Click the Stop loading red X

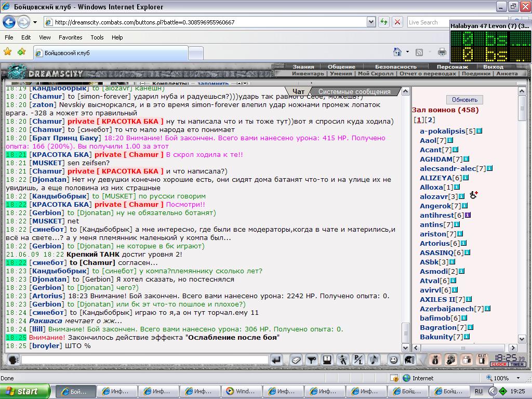tap(397, 22)
